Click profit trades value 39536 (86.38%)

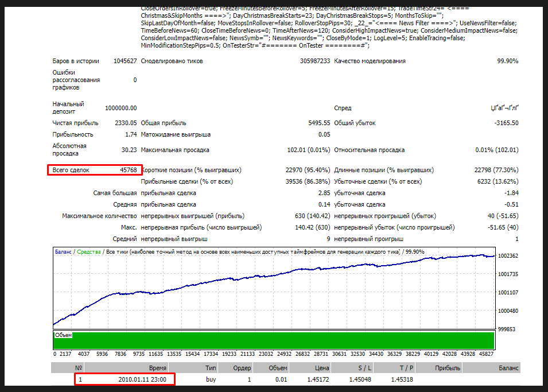point(308,181)
